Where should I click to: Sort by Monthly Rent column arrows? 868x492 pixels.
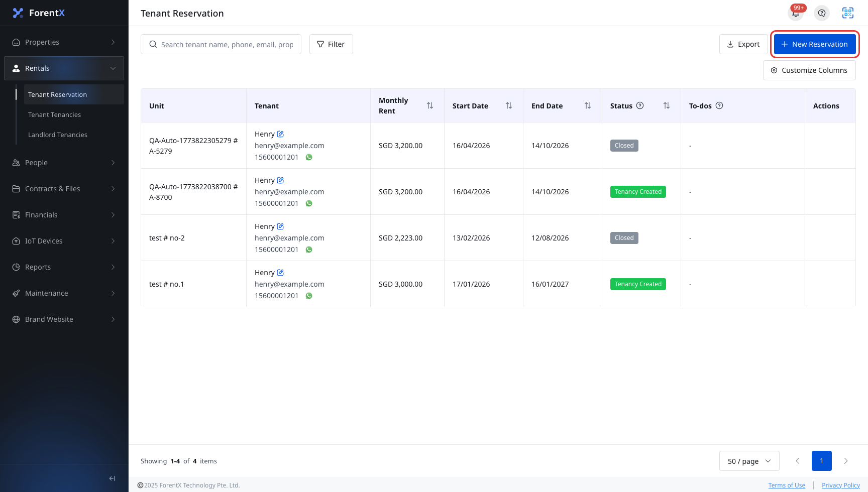pyautogui.click(x=430, y=105)
